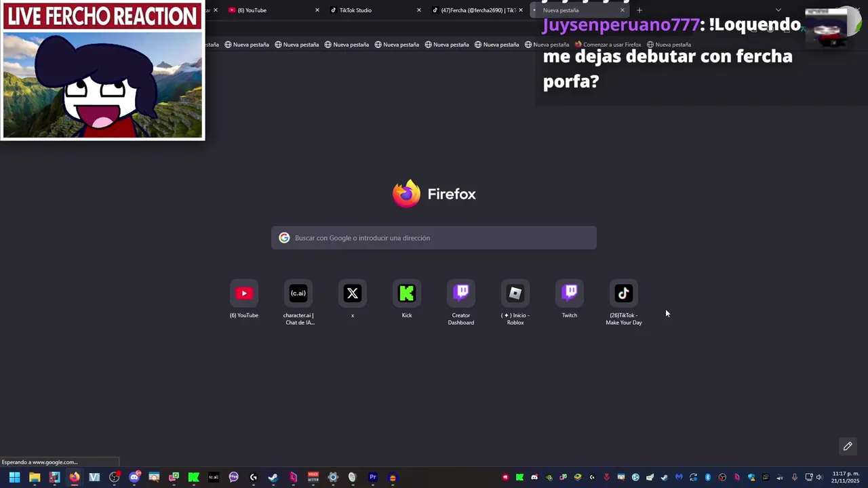Image resolution: width=868 pixels, height=488 pixels.
Task: Open OBS Studio from the taskbar
Action: click(114, 477)
